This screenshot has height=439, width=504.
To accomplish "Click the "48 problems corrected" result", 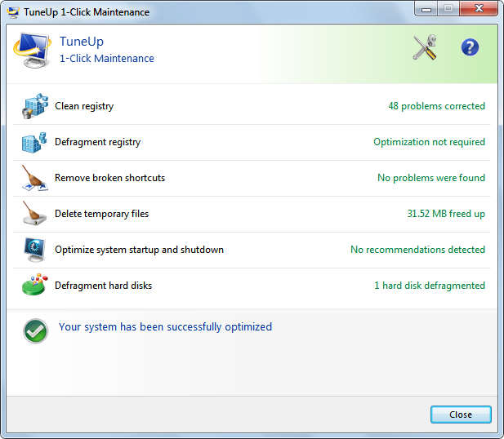I will [436, 106].
